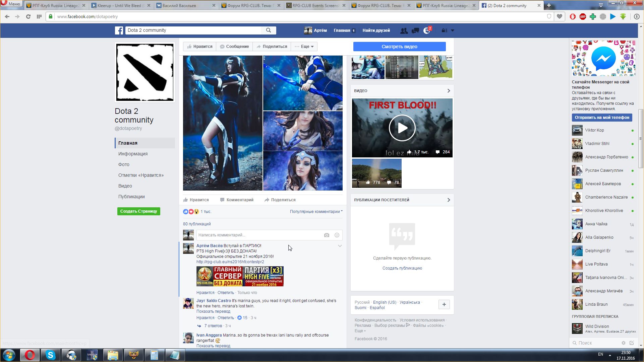The height and width of the screenshot is (362, 644).
Task: Click Нравится under the photo post
Action: coord(196,200)
